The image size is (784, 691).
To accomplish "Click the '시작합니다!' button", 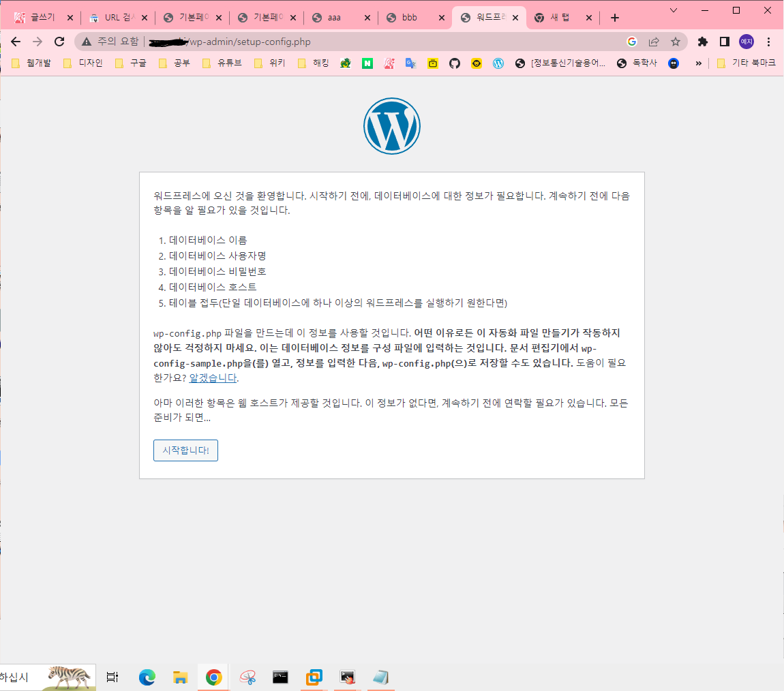I will 185,450.
